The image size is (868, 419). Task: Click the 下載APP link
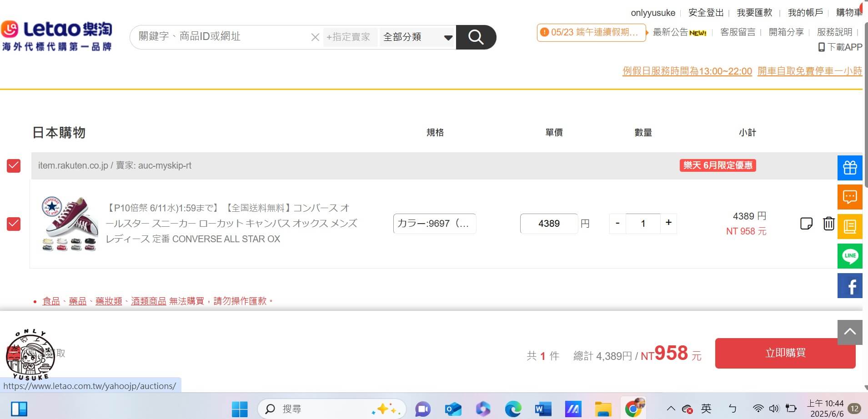pyautogui.click(x=840, y=47)
